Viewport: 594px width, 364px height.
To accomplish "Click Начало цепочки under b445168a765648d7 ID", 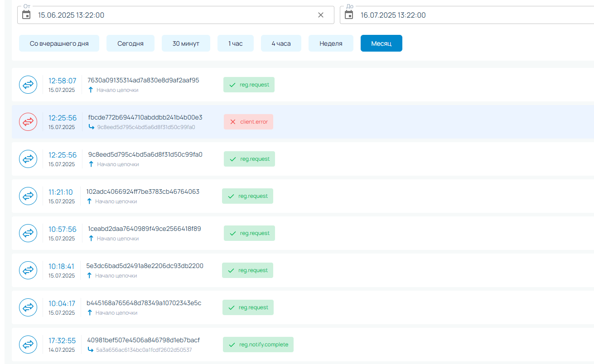I will point(116,313).
